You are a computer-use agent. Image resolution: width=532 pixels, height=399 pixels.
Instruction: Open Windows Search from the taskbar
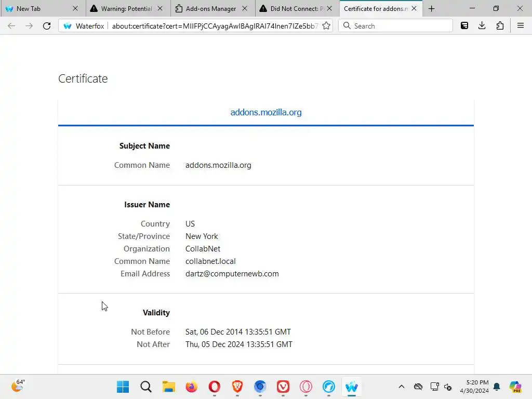pyautogui.click(x=146, y=387)
